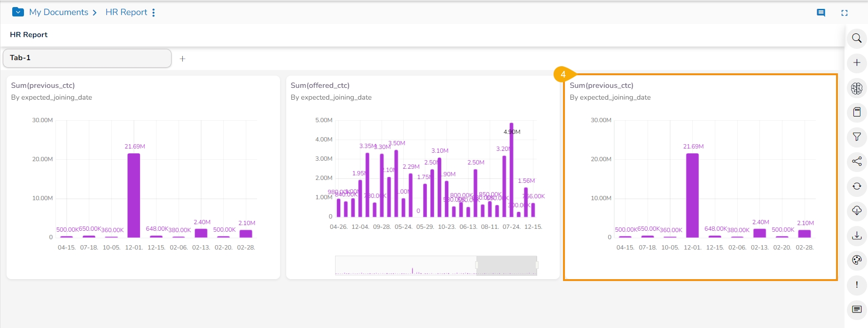Open the filter funnel icon
The height and width of the screenshot is (328, 868).
click(857, 137)
